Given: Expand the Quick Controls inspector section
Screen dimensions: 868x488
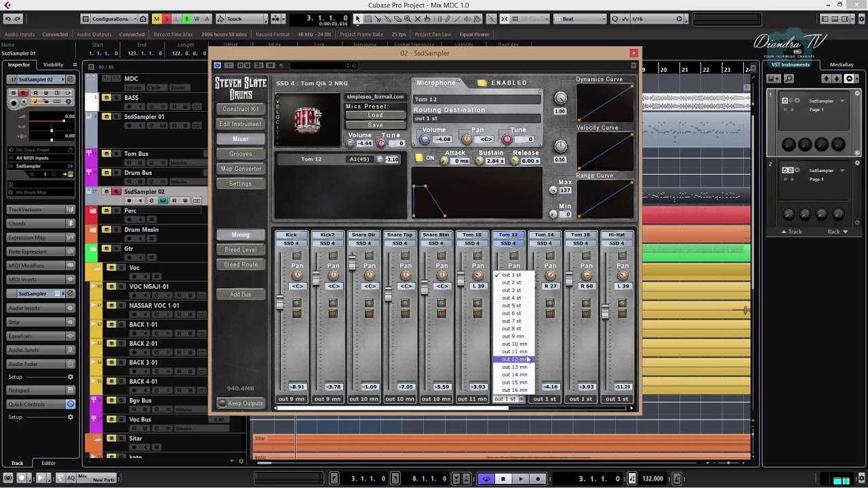Looking at the screenshot, I should click(x=39, y=405).
